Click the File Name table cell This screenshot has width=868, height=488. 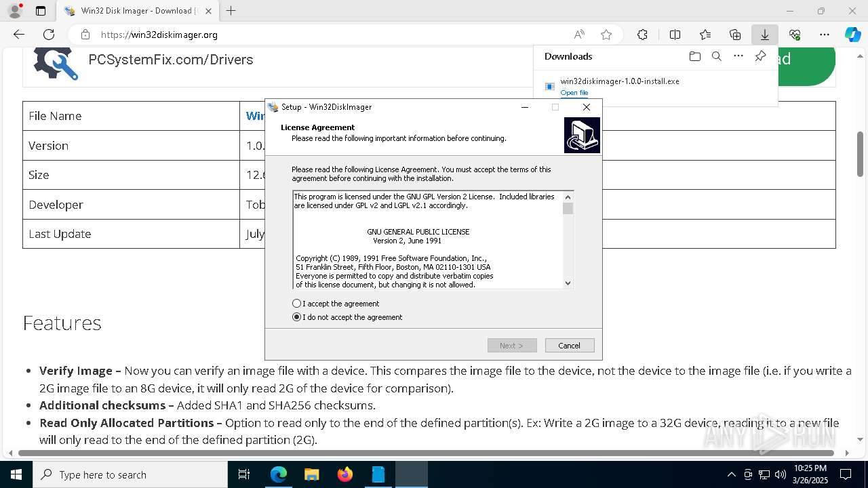pyautogui.click(x=131, y=116)
